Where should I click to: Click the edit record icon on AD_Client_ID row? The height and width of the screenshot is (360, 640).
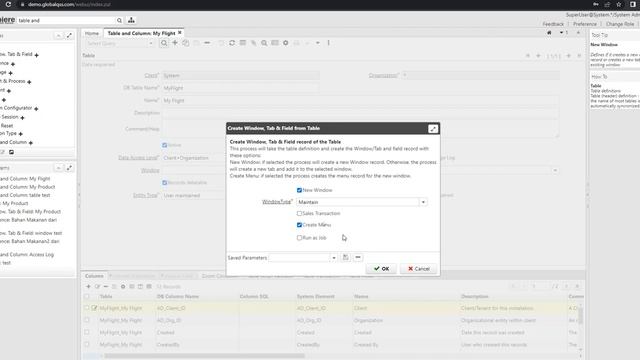pyautogui.click(x=94, y=308)
